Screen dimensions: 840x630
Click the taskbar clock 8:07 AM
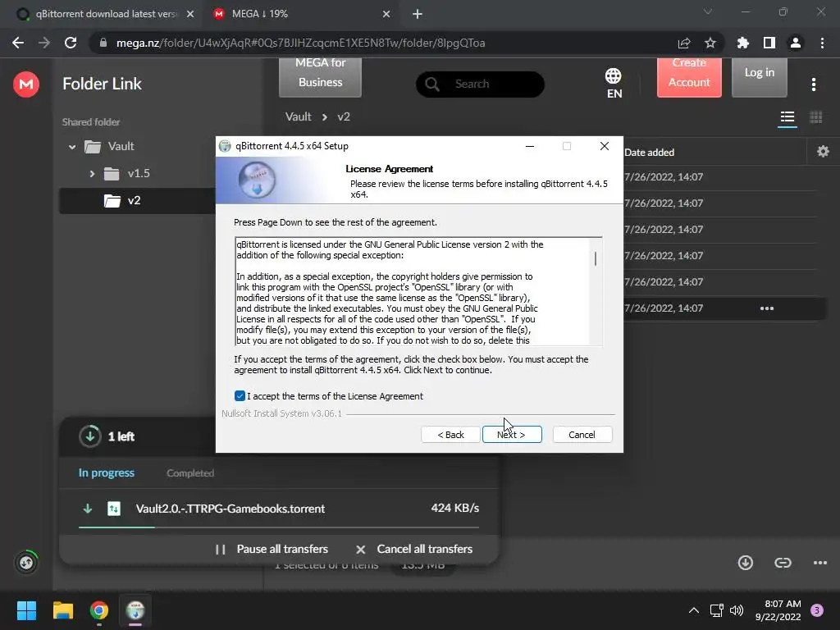(x=778, y=610)
